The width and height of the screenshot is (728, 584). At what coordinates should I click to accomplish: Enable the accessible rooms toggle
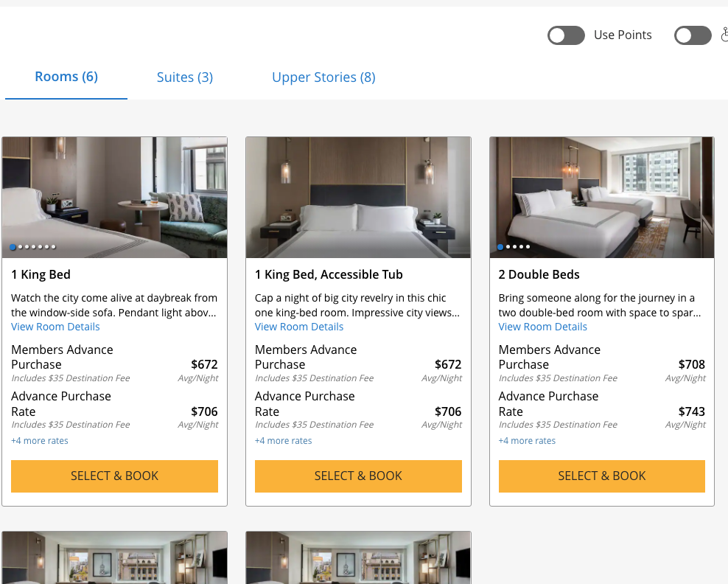(x=693, y=35)
